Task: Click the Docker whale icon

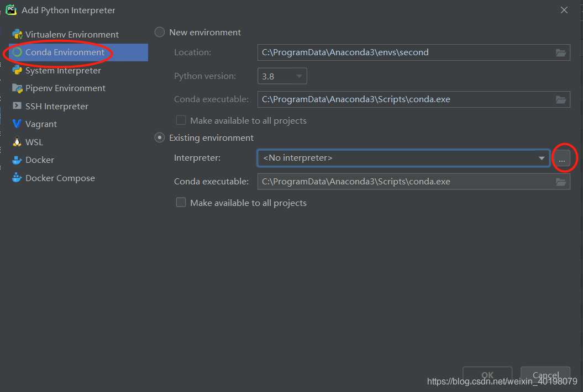Action: [17, 160]
